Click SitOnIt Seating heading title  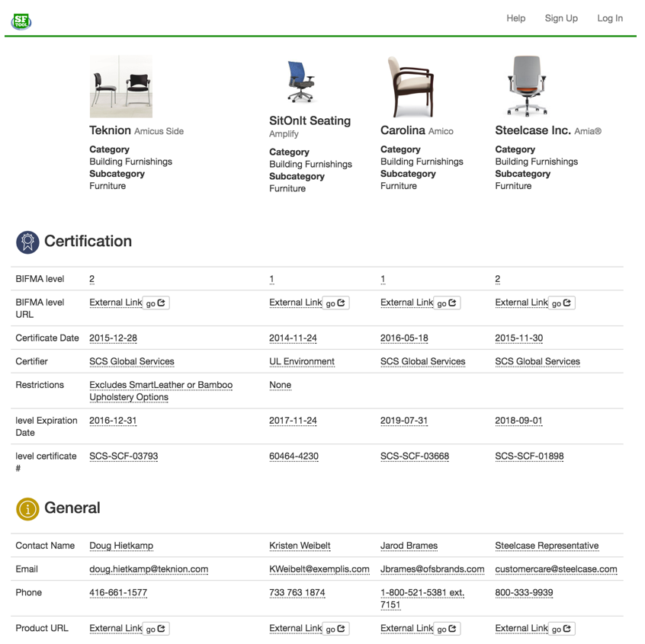click(x=310, y=121)
